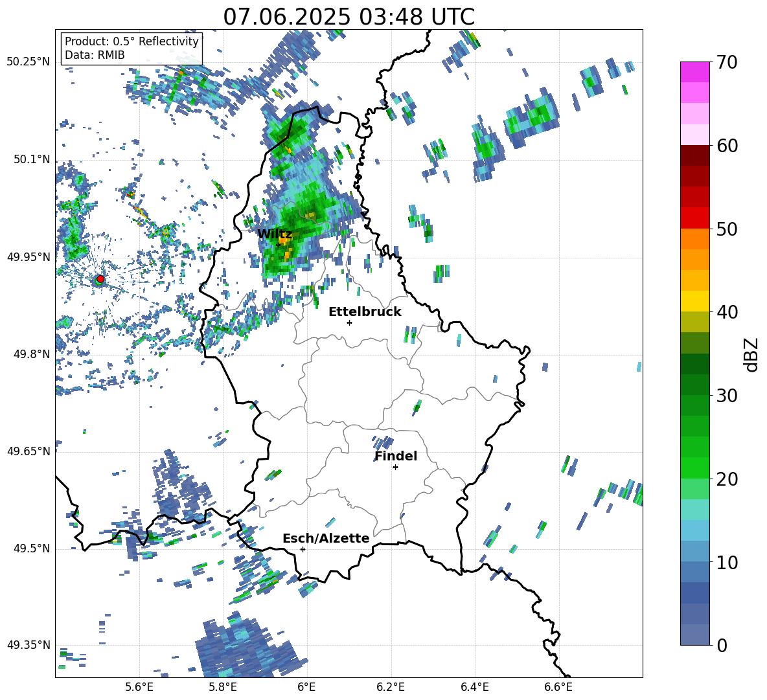Screen dimensions: 767x700
Task: Click the bright red 50 dBZ colorbar segment
Action: (x=694, y=218)
